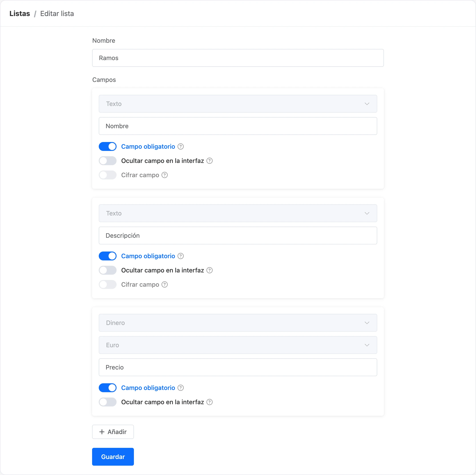
Task: Enable Ocultar campo toggle for Precio field
Action: (108, 402)
